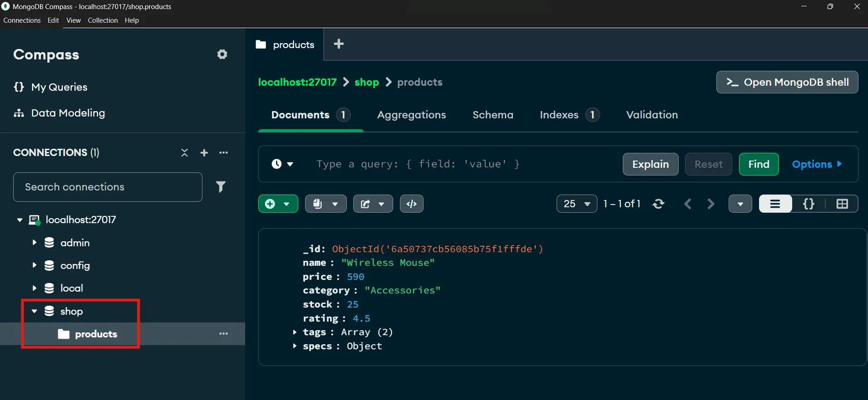Click the _id ObjectId value
The image size is (868, 400).
(x=438, y=249)
